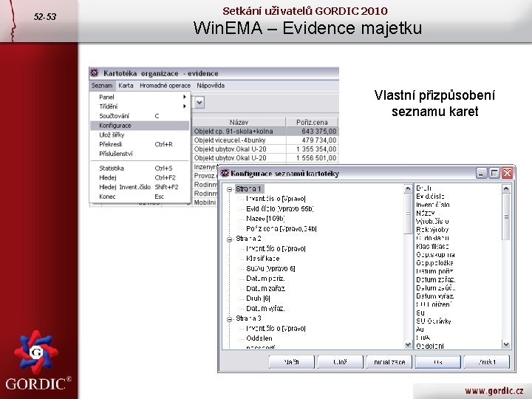Select Statistika menu entry

[140, 168]
